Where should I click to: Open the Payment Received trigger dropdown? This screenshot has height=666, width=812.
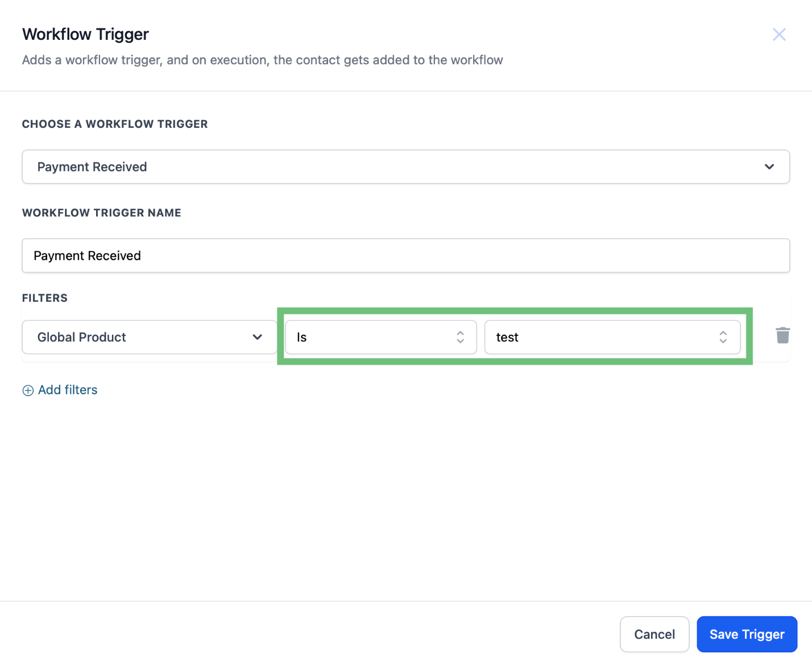tap(405, 166)
